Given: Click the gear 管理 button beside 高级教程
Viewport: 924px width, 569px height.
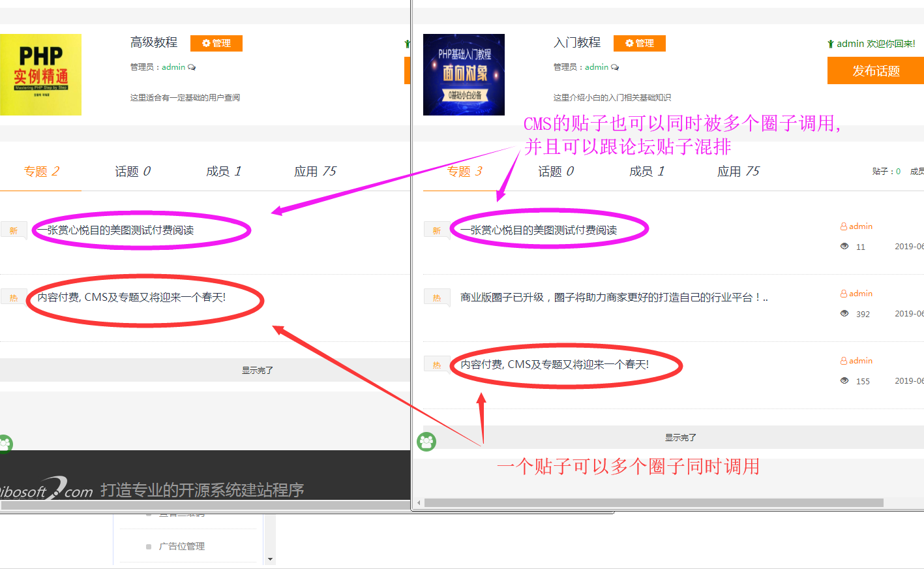Looking at the screenshot, I should tap(216, 43).
